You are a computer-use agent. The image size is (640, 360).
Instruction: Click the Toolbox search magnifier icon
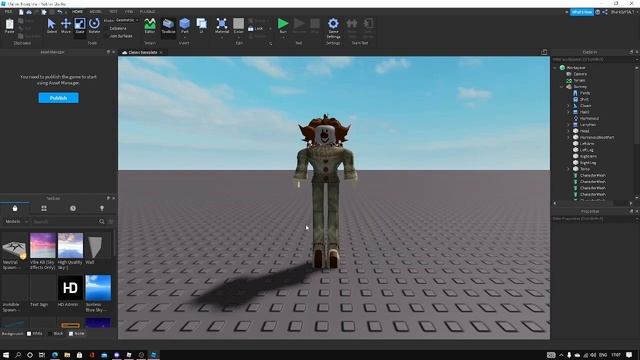pyautogui.click(x=102, y=221)
